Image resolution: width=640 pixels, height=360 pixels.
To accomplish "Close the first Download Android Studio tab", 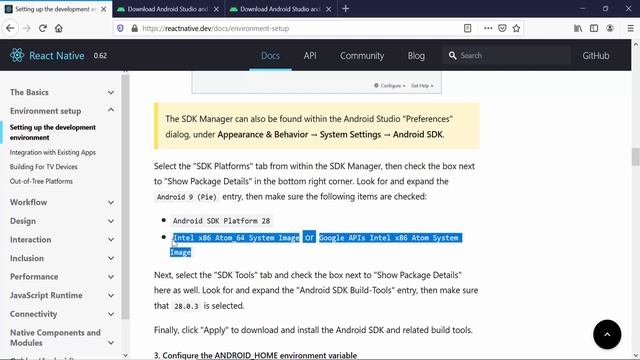I will click(216, 9).
